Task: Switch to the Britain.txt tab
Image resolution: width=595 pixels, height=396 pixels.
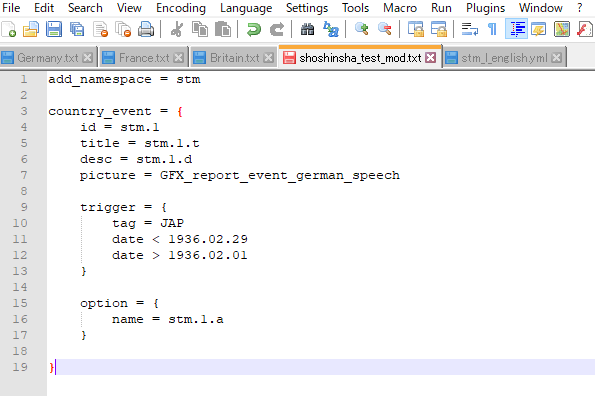Action: tap(234, 58)
